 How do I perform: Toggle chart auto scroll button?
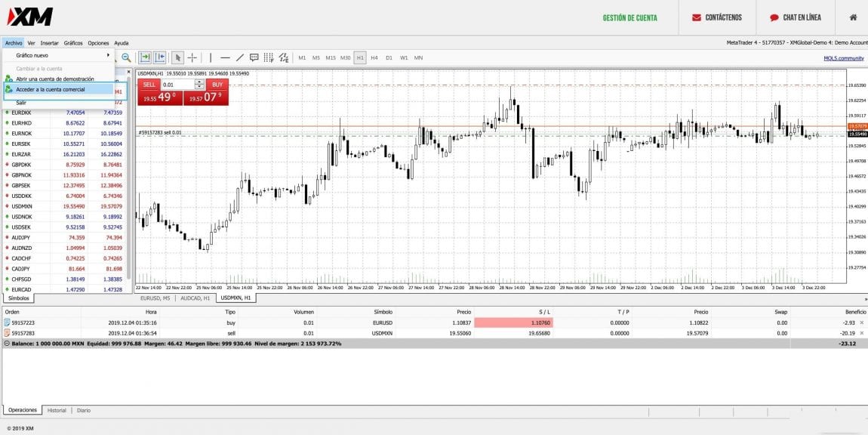[x=145, y=57]
